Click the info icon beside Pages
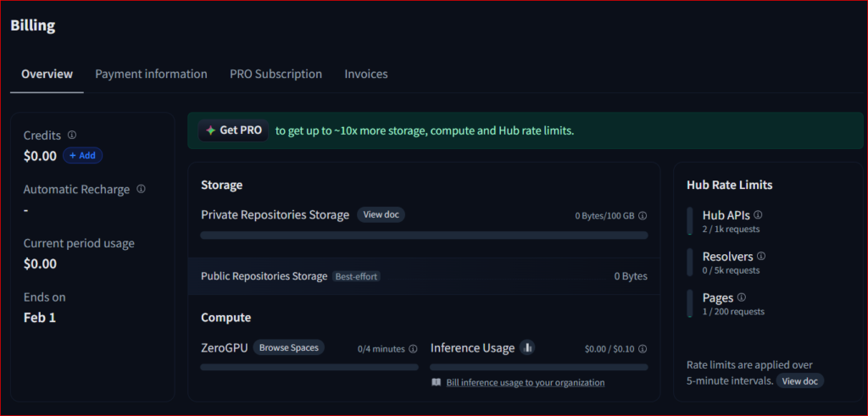Screen dimensions: 868x416 coord(742,297)
